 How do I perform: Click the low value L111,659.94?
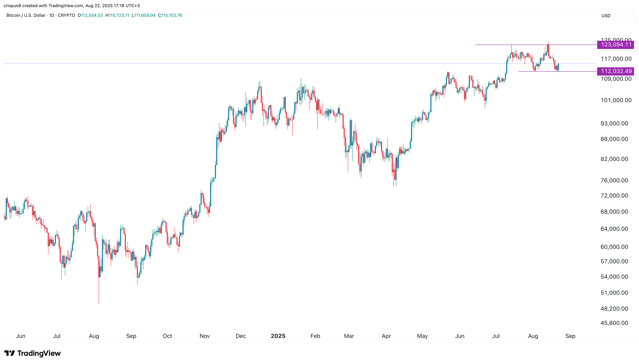144,15
